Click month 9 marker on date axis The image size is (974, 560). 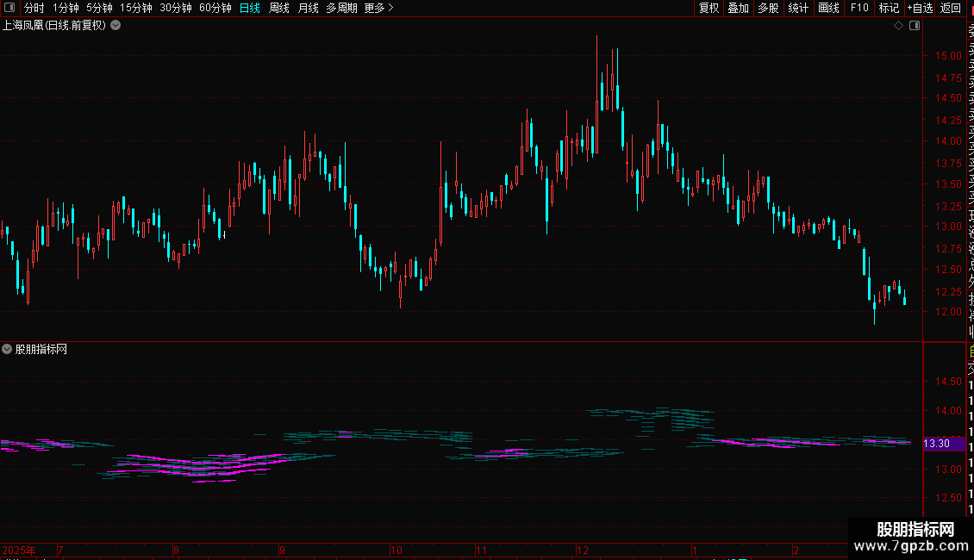point(282,550)
